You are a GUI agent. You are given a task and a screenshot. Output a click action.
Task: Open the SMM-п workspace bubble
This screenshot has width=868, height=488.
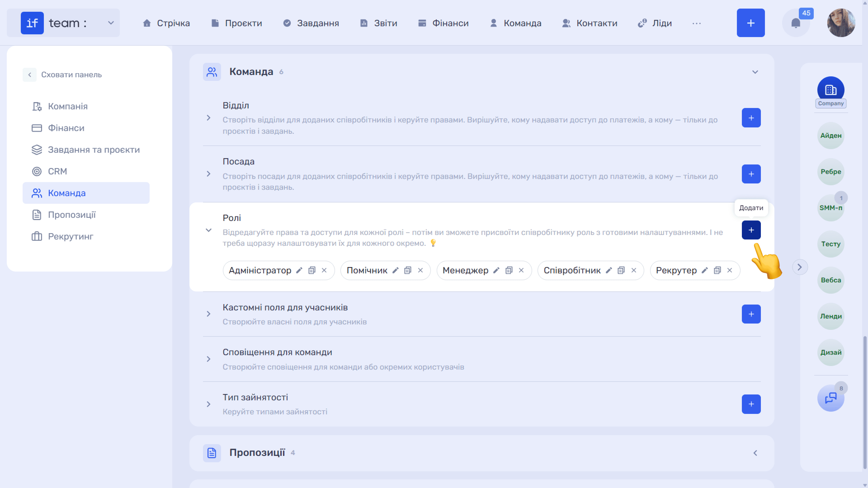click(831, 208)
